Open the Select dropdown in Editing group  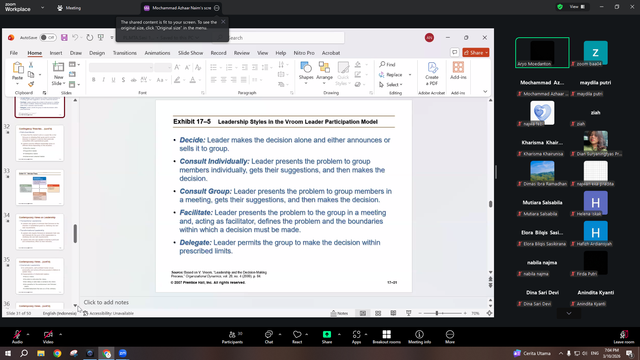391,84
